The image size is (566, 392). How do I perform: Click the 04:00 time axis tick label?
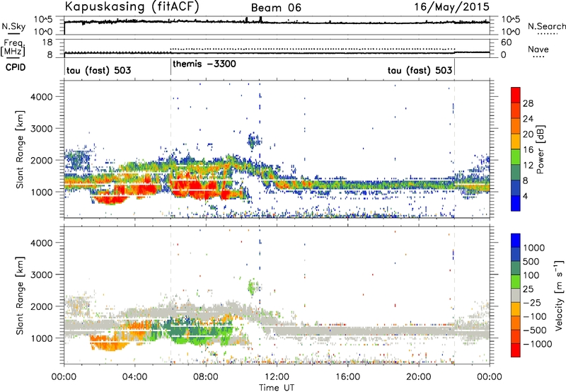click(x=134, y=377)
